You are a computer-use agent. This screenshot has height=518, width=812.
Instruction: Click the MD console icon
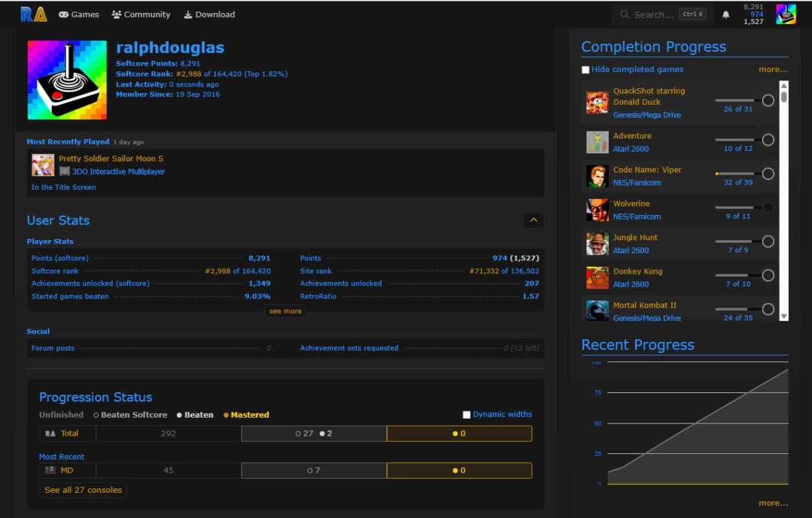(50, 471)
